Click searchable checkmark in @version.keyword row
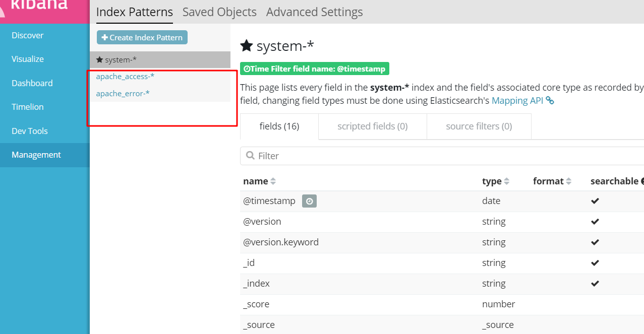The image size is (644, 334). pos(595,242)
